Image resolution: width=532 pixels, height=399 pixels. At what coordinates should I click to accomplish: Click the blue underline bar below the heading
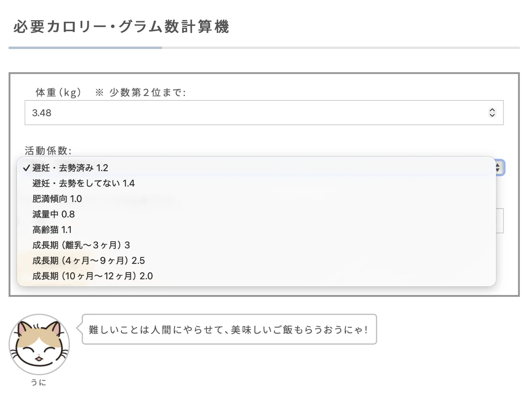[85, 48]
